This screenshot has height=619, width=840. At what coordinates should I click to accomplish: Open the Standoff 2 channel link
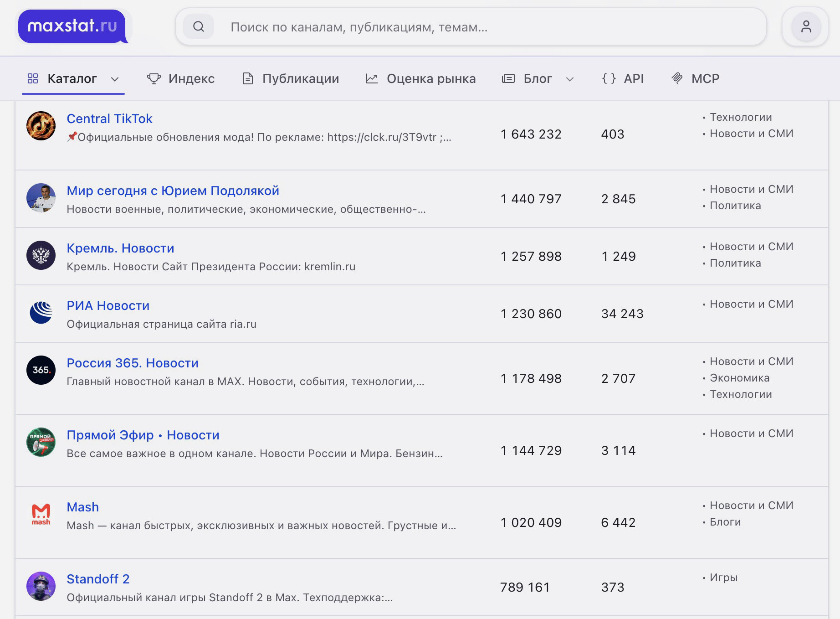click(98, 579)
